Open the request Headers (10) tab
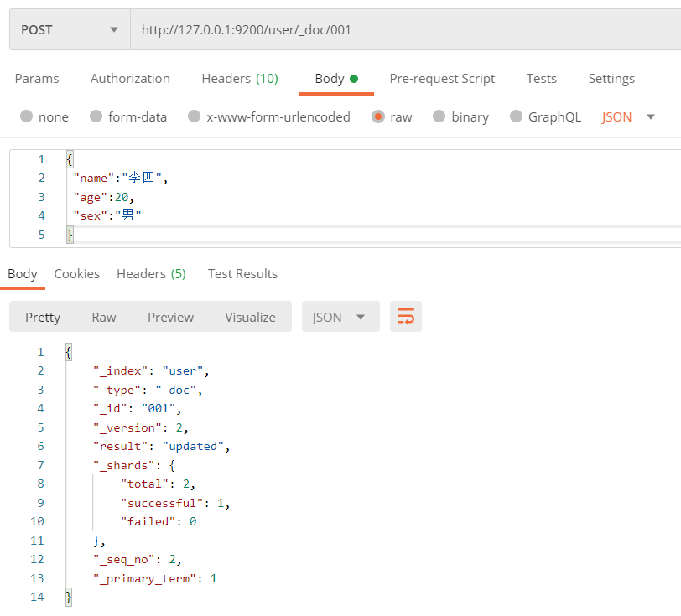681x616 pixels. 240,79
